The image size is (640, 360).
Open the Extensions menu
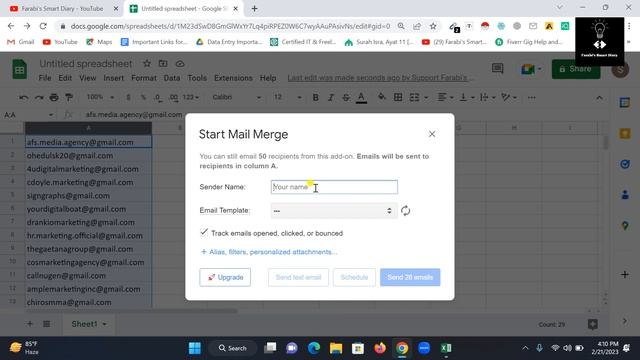pos(233,78)
